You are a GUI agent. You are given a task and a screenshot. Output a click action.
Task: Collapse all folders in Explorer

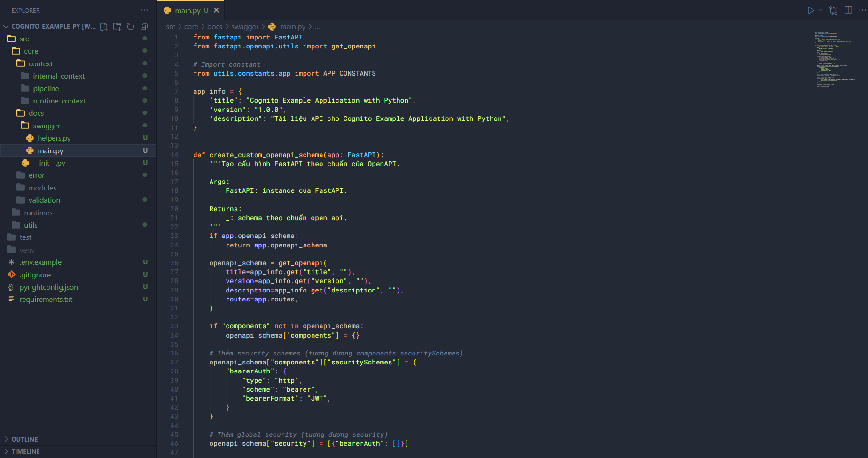[144, 26]
